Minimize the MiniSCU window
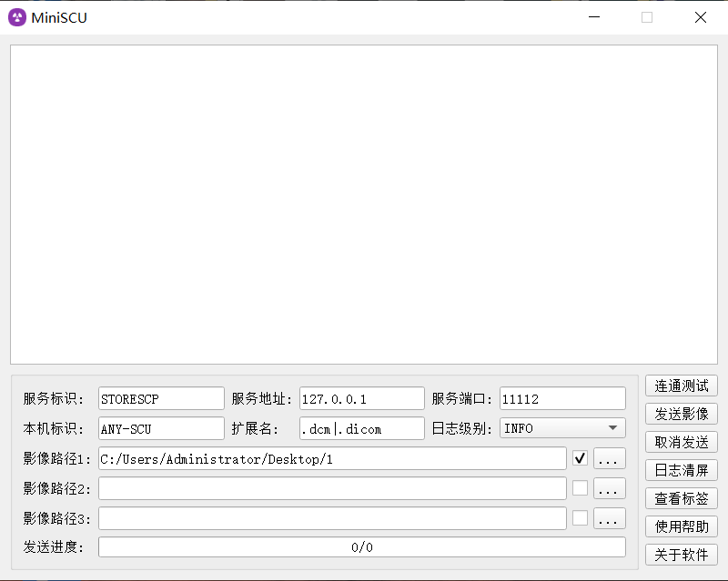This screenshot has width=728, height=581. coord(594,17)
